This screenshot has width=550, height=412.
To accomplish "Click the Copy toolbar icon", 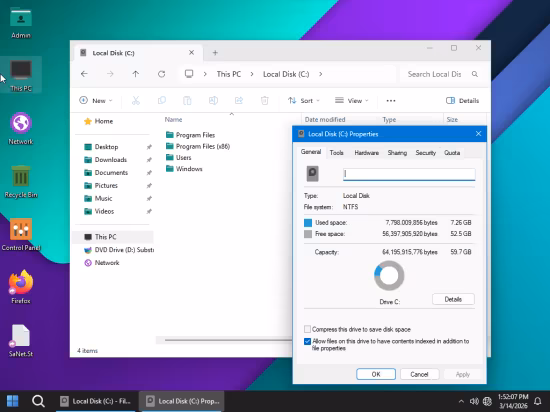I will click(162, 101).
